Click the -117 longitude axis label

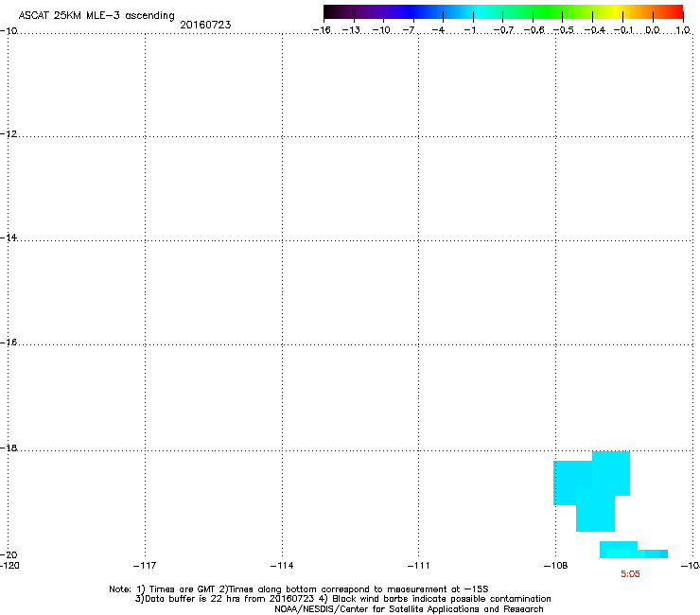145,566
